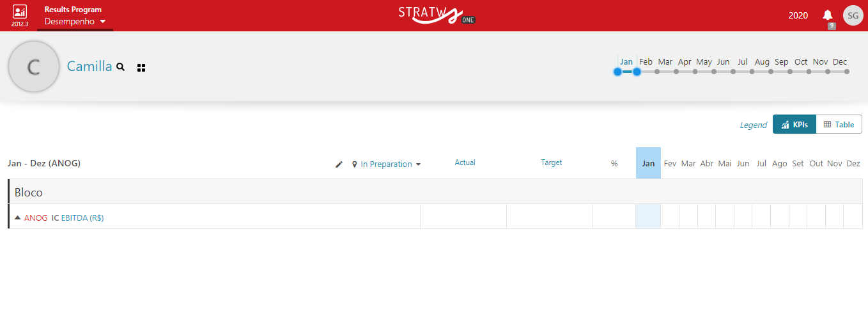Select May on the month timeline
This screenshot has width=868, height=325.
(x=704, y=62)
